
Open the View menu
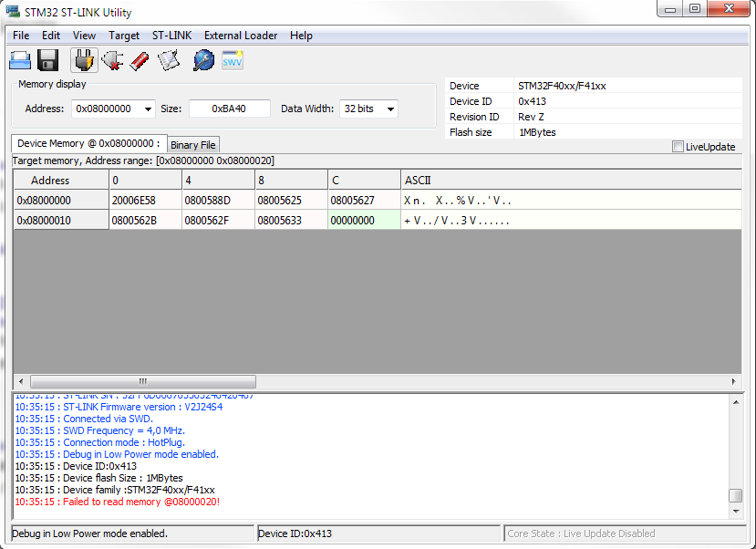(x=84, y=36)
